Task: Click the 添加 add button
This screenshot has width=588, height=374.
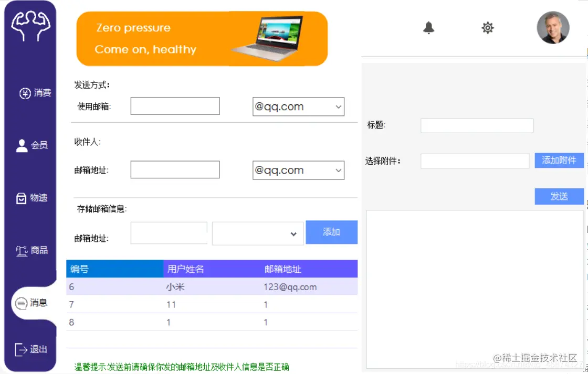Action: tap(331, 232)
